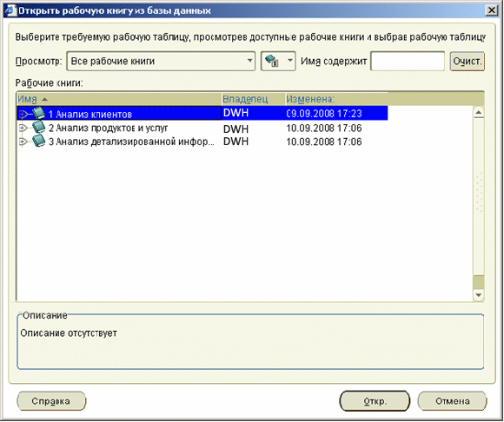Click the 'Описание отсутствует' description text
The height and width of the screenshot is (422, 504).
click(69, 333)
